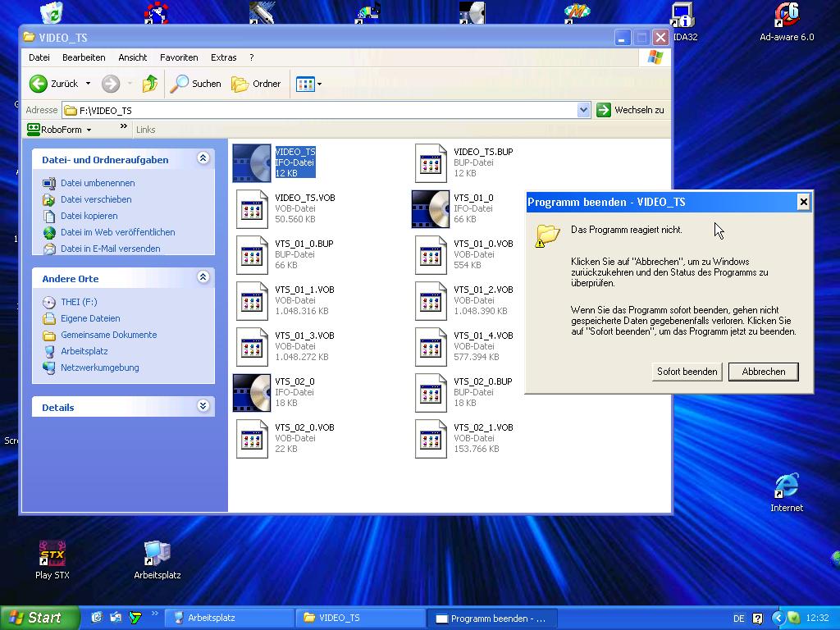This screenshot has width=840, height=630.
Task: Click Datei umbenennen task link
Action: click(x=98, y=183)
